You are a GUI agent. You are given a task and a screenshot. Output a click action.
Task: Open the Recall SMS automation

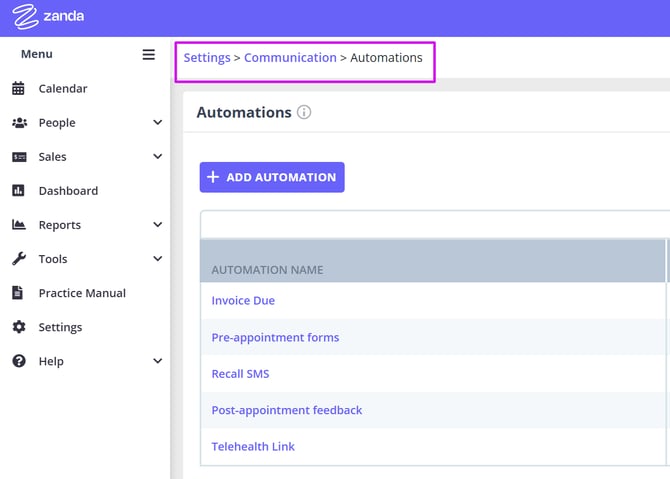click(240, 374)
